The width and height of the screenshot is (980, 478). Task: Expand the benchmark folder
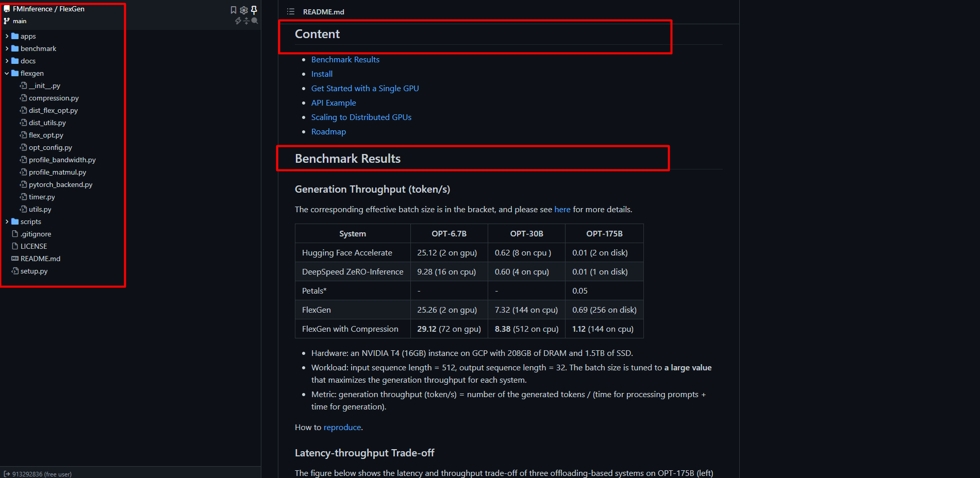tap(38, 48)
